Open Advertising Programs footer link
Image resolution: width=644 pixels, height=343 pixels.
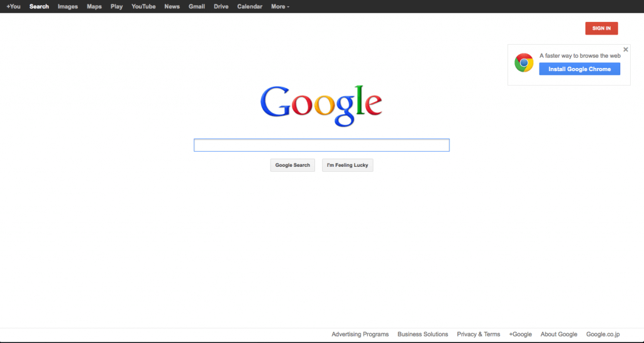point(360,334)
